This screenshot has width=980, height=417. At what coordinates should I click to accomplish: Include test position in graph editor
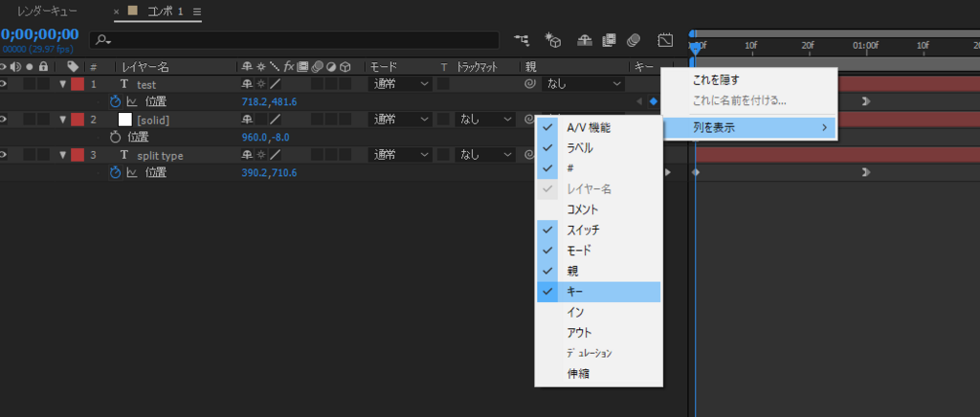click(x=132, y=101)
